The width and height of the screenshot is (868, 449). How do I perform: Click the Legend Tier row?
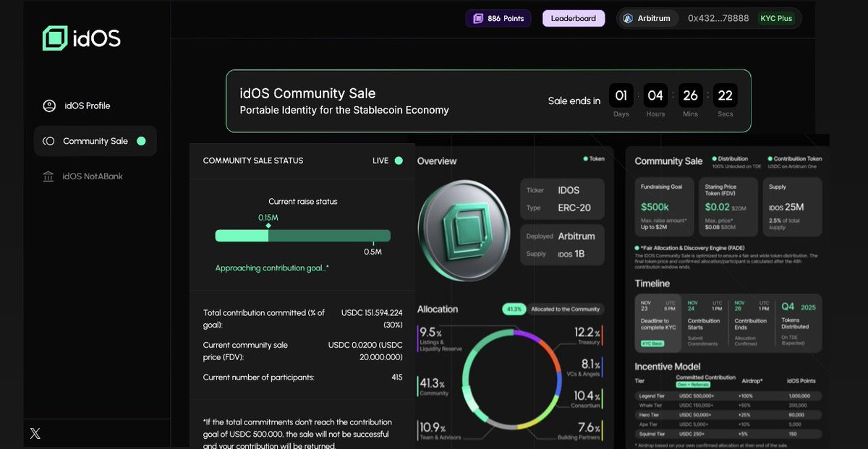[728, 396]
